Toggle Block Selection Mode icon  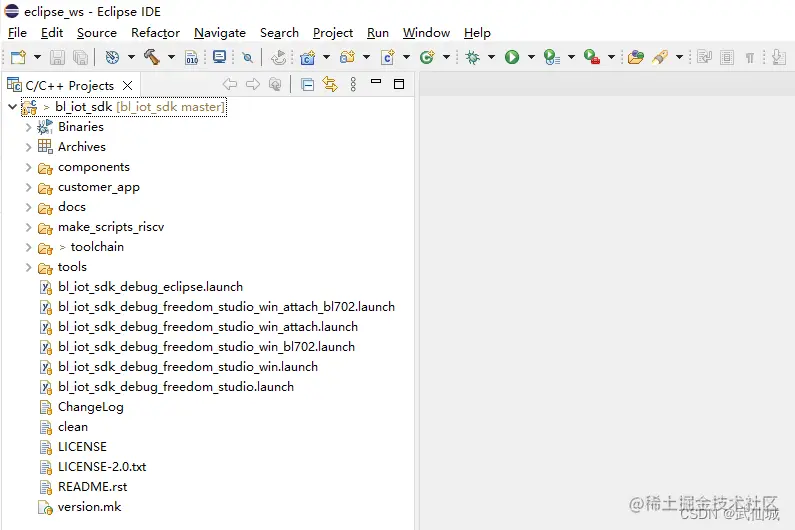click(x=727, y=57)
